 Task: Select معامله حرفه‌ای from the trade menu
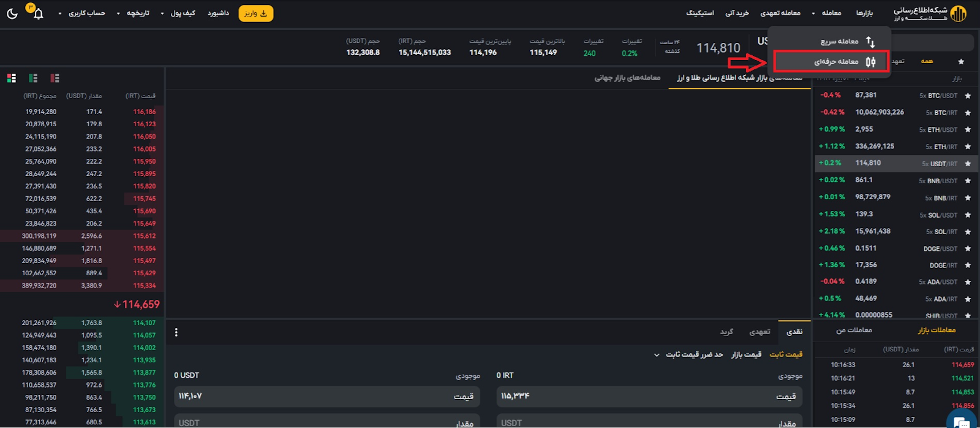836,61
